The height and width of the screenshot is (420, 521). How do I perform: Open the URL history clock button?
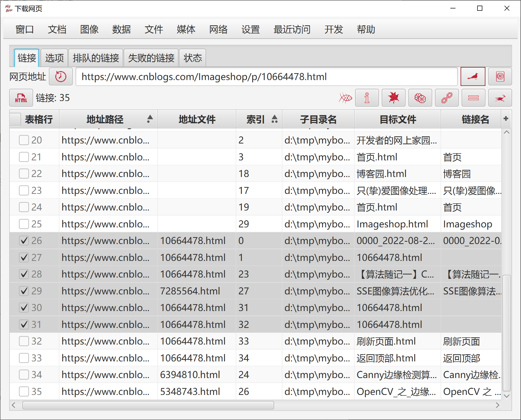(x=61, y=76)
